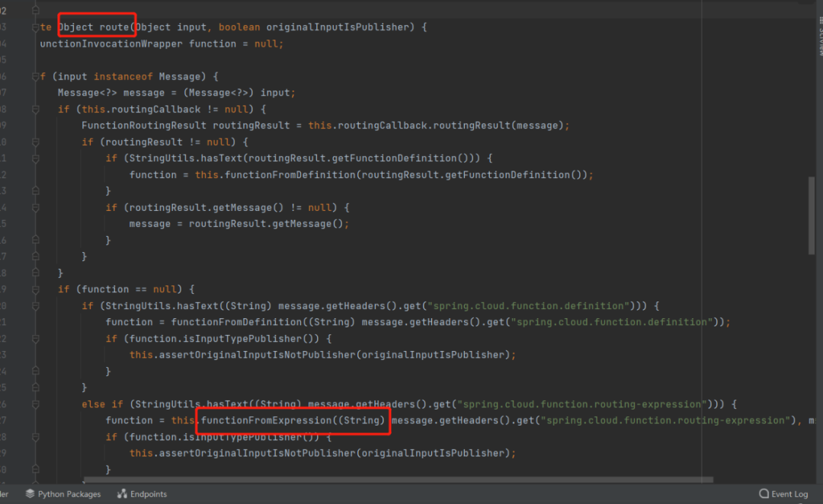Viewport: 823px width, 504px height.
Task: Click 'message = routingResult.getMessage();' statement
Action: pyautogui.click(x=239, y=224)
